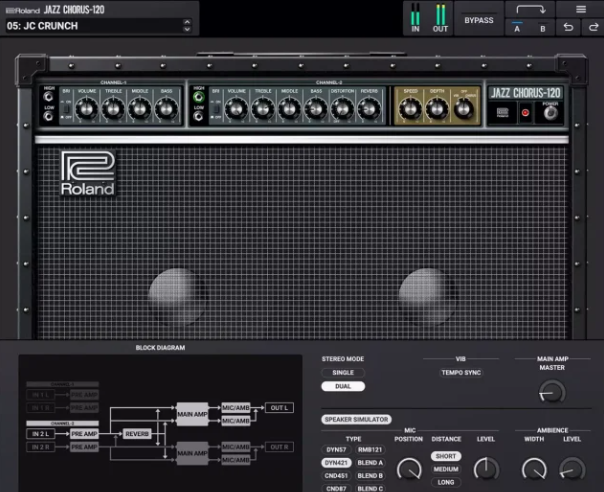
Task: Open the hamburger menu at top right
Action: coord(581,9)
